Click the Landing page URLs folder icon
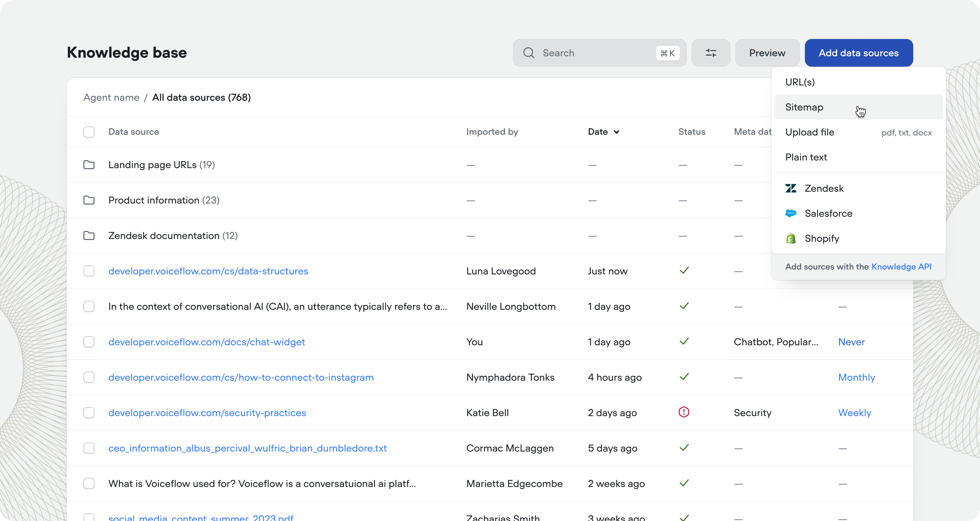The height and width of the screenshot is (521, 980). click(x=89, y=164)
